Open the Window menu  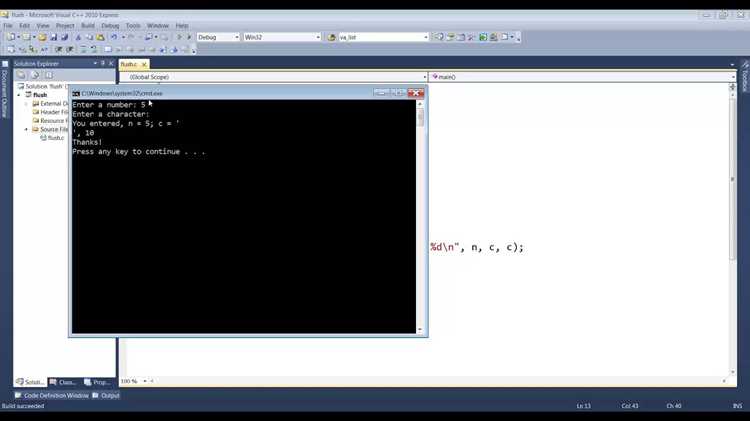(x=157, y=25)
